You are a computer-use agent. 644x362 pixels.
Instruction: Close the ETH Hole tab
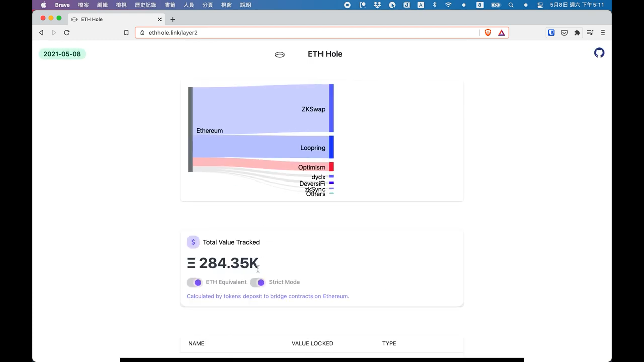(x=160, y=19)
